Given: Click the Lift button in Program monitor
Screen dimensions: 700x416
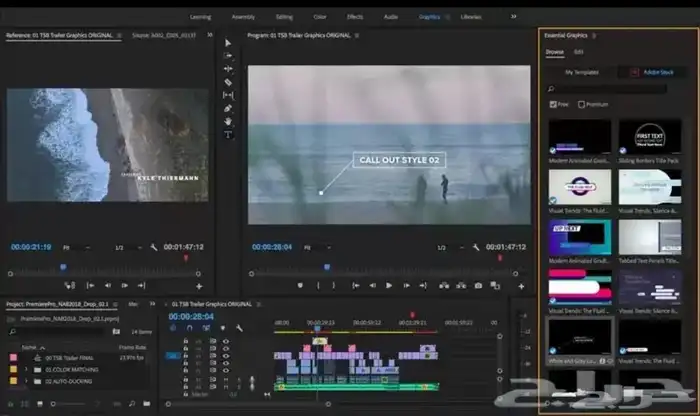Looking at the screenshot, I should [444, 285].
